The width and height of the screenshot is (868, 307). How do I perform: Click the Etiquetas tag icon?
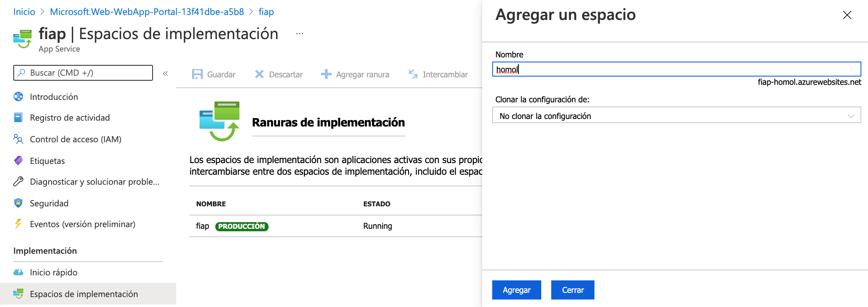(18, 161)
